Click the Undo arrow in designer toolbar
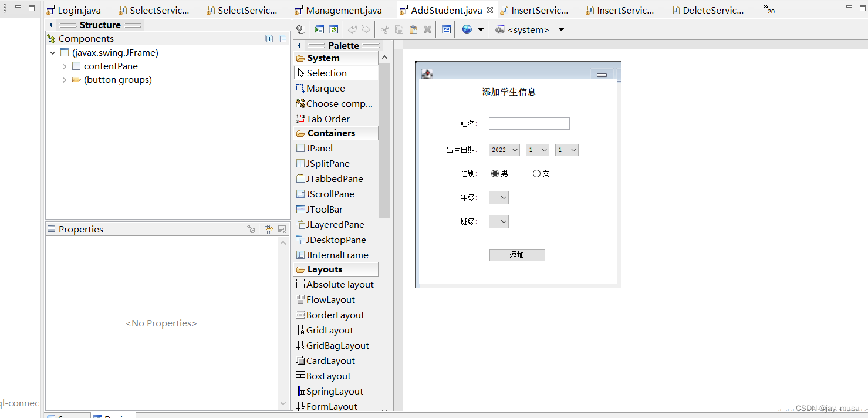Viewport: 868px width, 418px height. click(352, 29)
